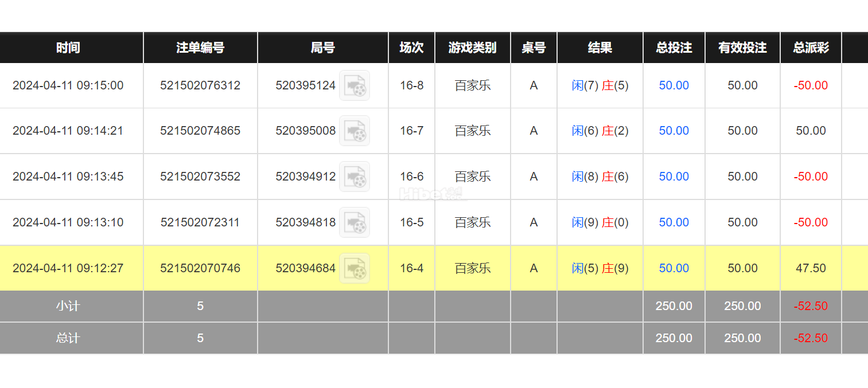Click timestamp 2024-04-11 09:15:00
This screenshot has height=388, width=868.
[x=68, y=85]
